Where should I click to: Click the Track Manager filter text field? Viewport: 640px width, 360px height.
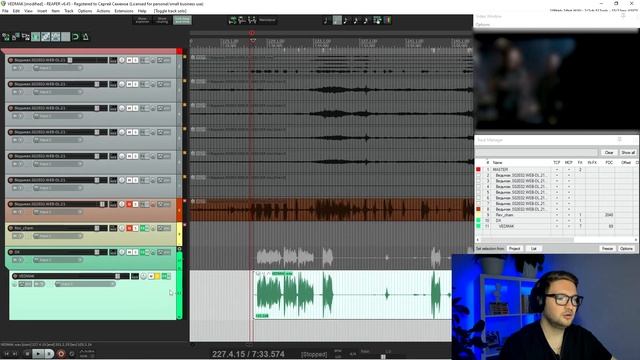[536, 152]
